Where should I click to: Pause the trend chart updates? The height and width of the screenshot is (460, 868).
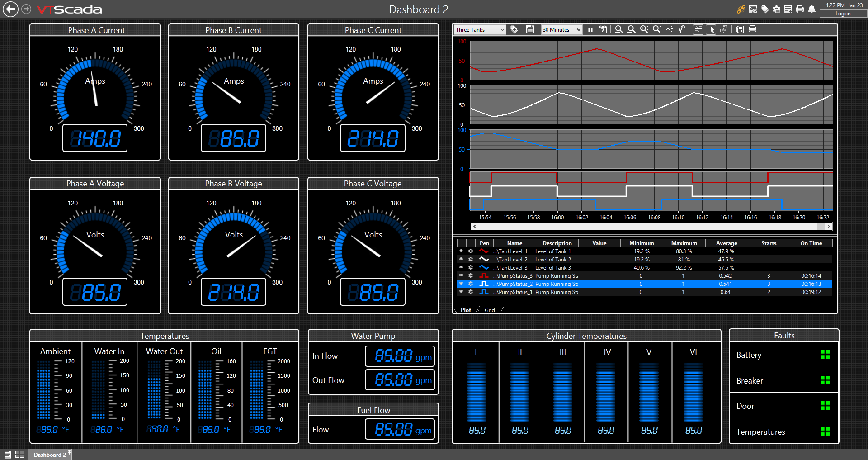pos(590,29)
